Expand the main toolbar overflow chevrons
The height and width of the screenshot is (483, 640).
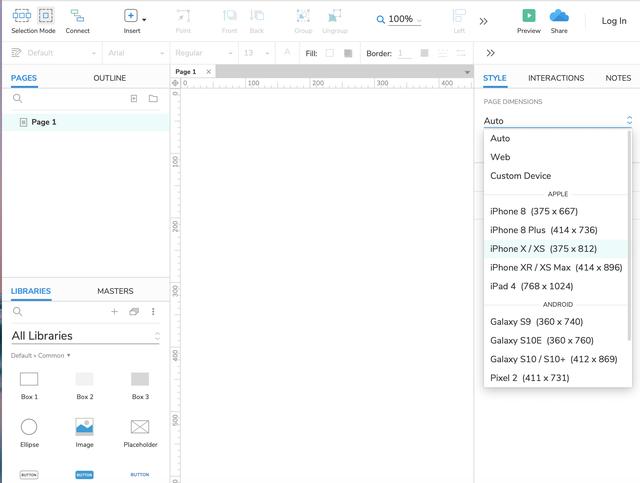click(x=484, y=21)
